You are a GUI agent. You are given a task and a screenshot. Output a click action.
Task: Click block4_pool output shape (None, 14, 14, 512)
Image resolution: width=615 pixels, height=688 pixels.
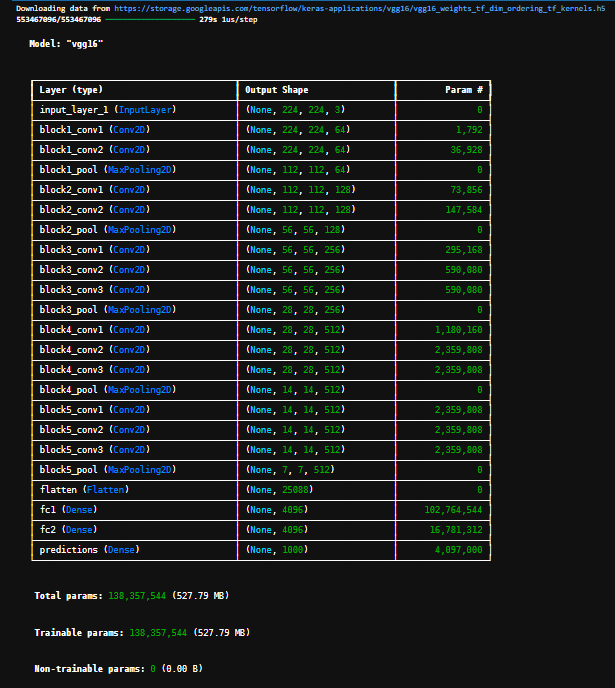pos(296,390)
